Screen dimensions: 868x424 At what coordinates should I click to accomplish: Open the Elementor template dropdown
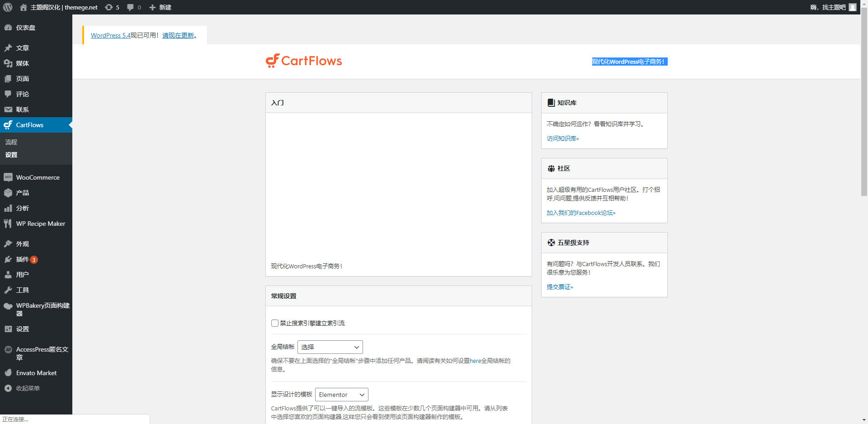pos(342,395)
